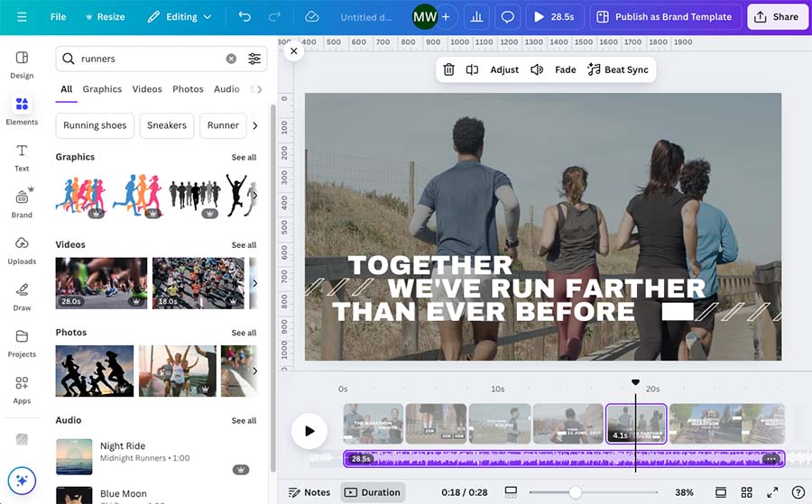
Task: Open the Fade audio option
Action: click(565, 69)
